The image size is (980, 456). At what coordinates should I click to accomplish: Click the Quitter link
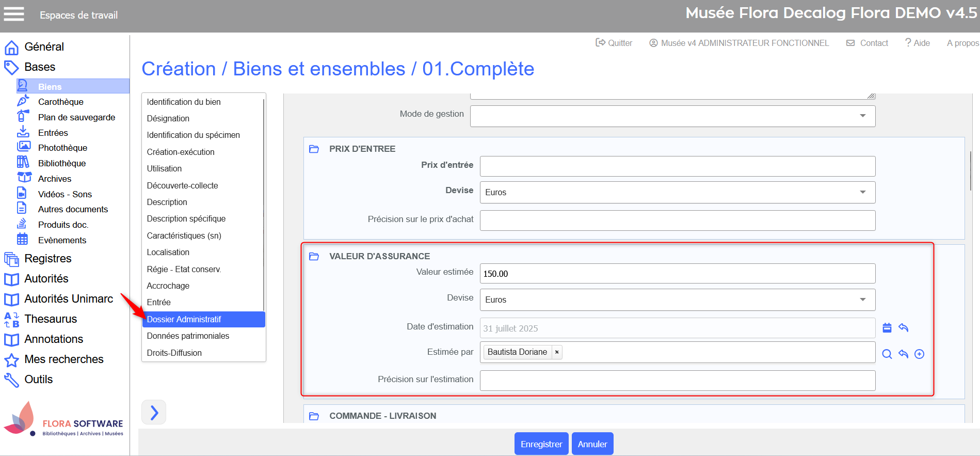[614, 43]
